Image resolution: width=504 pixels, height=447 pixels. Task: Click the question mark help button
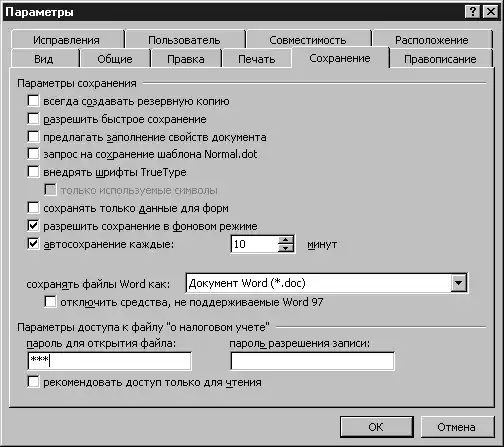click(x=472, y=12)
